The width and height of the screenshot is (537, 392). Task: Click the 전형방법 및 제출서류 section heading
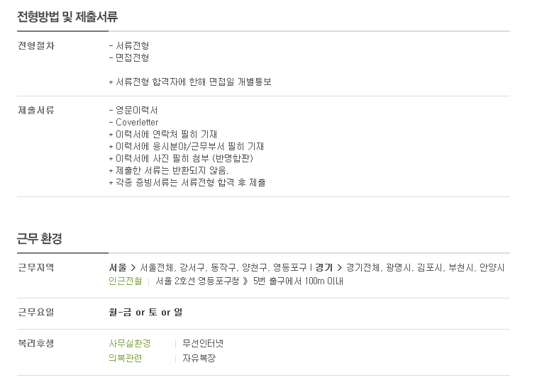point(67,17)
